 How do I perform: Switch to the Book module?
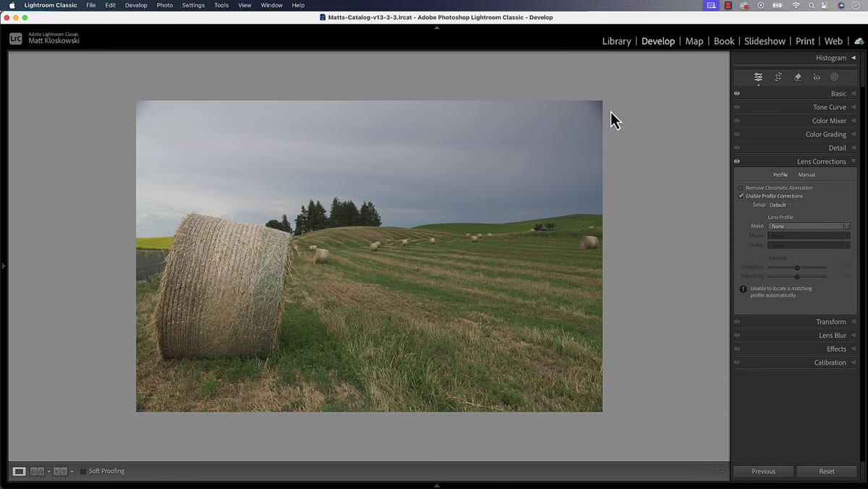tap(724, 41)
